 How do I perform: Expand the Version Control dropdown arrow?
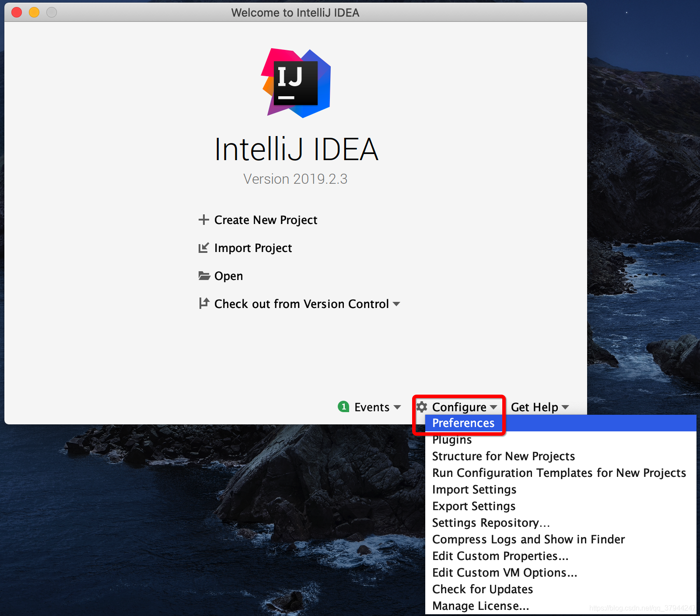point(396,304)
